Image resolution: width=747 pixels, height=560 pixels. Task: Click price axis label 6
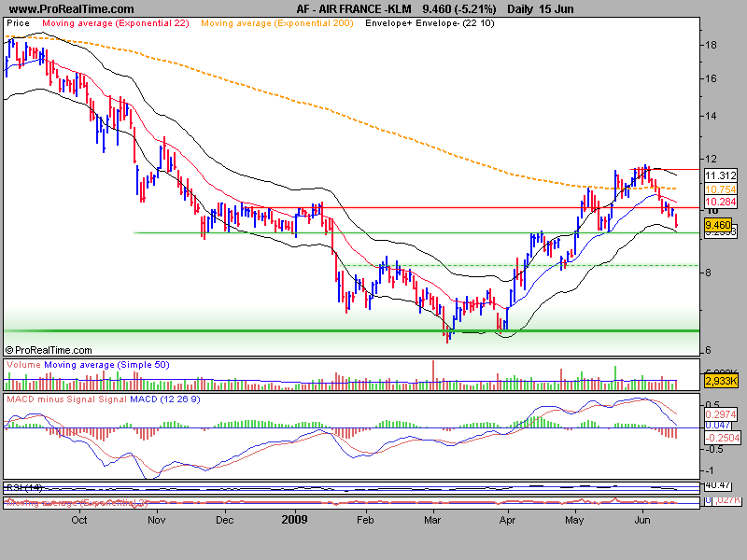tap(708, 350)
